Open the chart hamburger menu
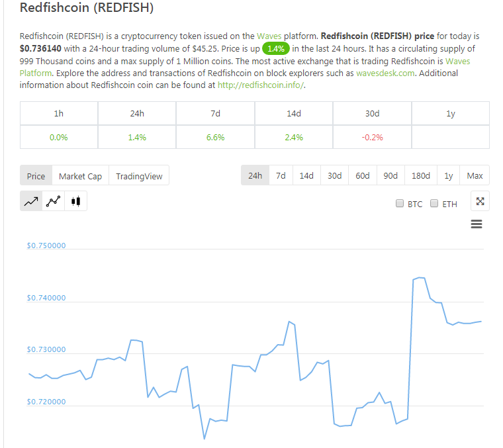This screenshot has height=448, width=503. (x=477, y=224)
